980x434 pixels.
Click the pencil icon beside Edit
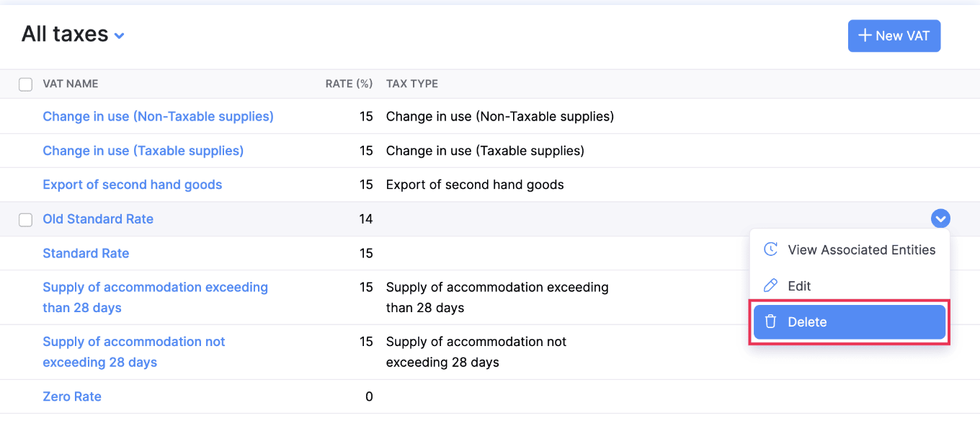click(x=770, y=285)
